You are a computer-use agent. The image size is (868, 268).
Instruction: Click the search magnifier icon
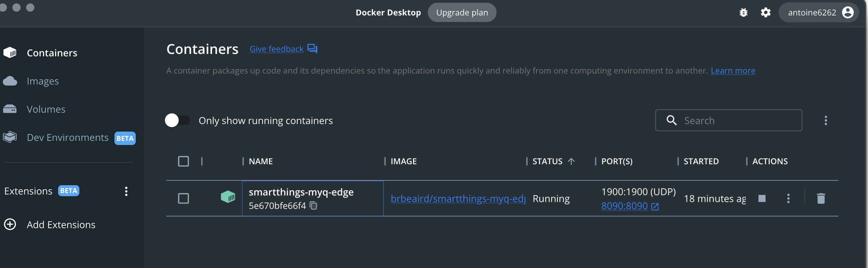(671, 120)
